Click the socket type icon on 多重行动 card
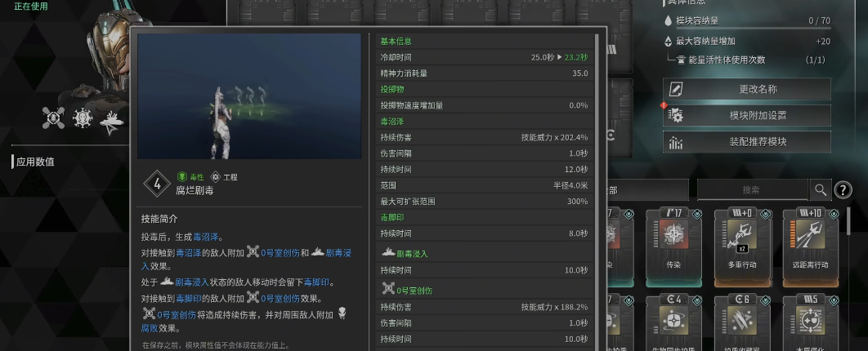The image size is (868, 351). [765, 214]
